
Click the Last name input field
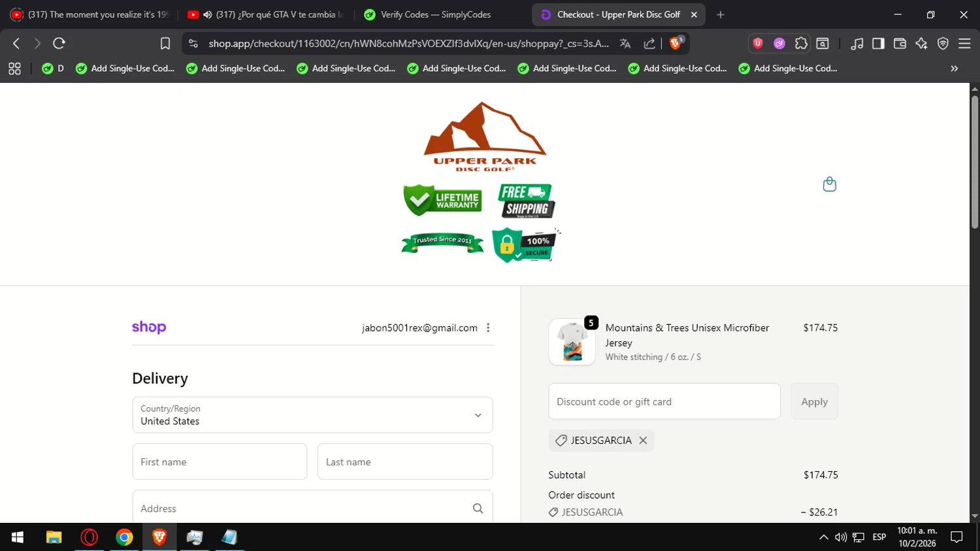[405, 461]
